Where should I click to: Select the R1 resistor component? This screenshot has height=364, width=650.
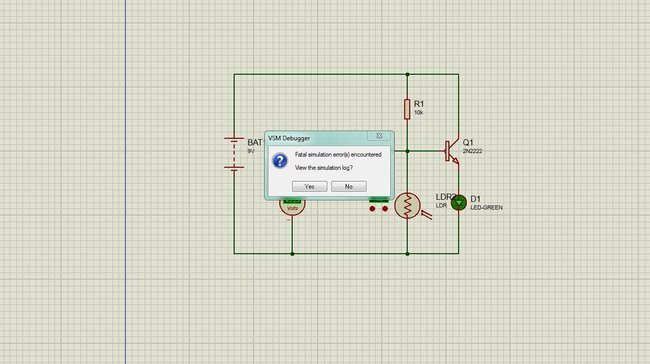407,109
